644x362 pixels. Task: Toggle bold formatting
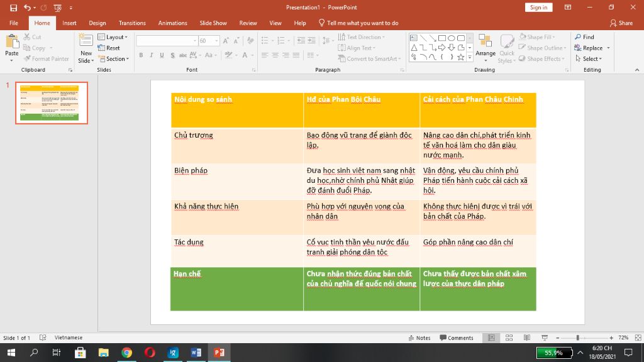click(141, 55)
